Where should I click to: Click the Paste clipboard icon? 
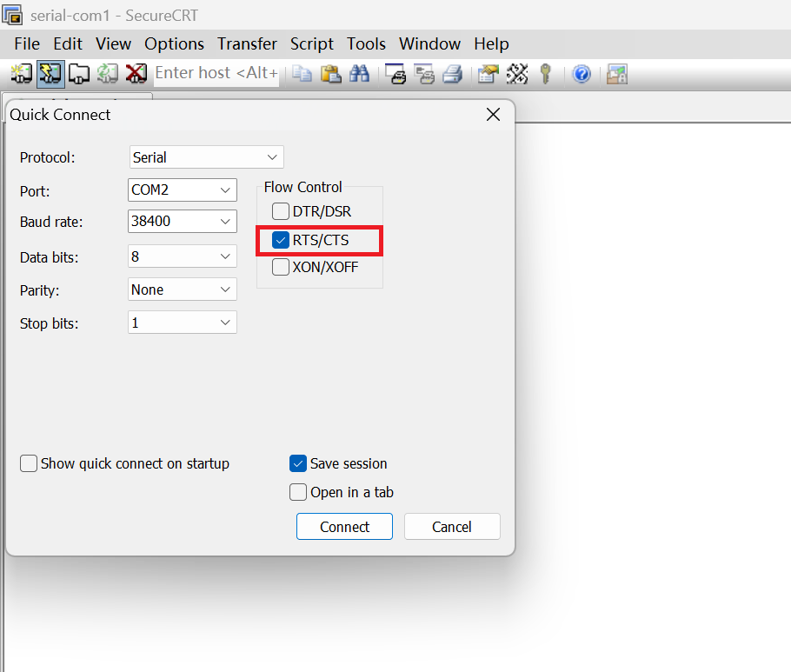[331, 74]
